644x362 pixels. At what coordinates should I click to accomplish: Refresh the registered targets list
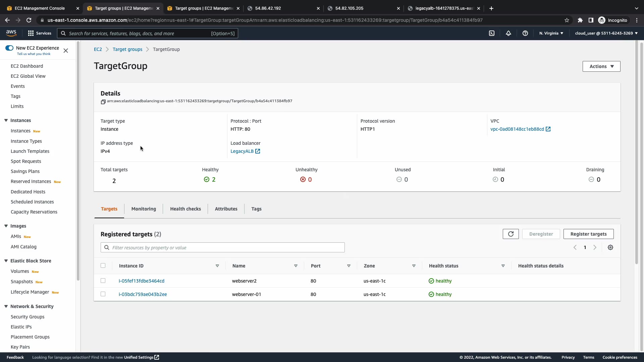[511, 234]
